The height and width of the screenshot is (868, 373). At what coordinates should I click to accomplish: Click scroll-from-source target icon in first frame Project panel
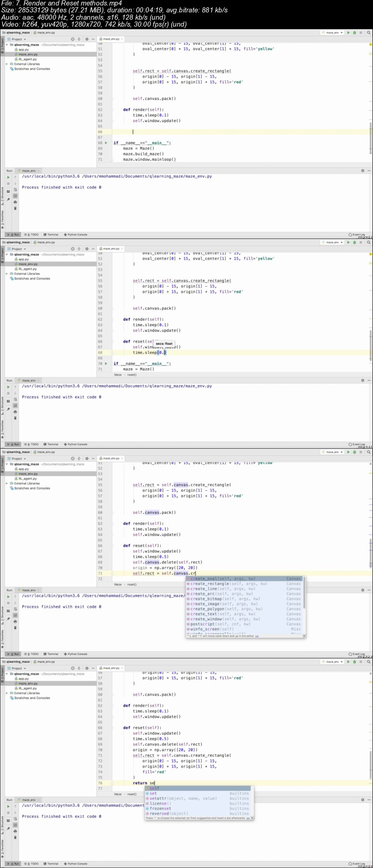tap(72, 39)
